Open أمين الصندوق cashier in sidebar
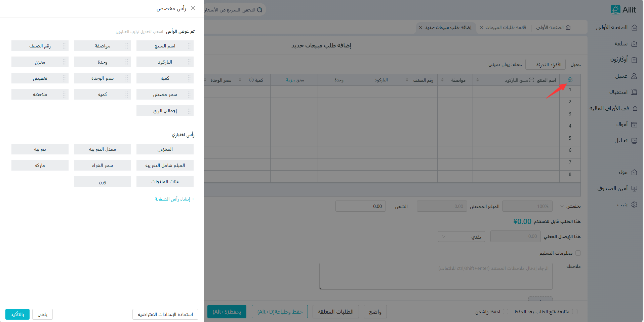The height and width of the screenshot is (322, 644). point(634,188)
